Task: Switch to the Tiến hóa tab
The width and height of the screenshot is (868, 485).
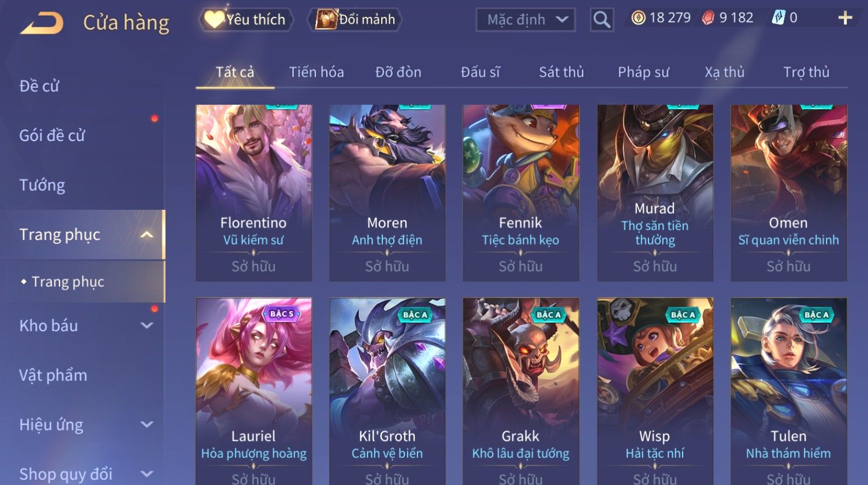Action: [316, 72]
